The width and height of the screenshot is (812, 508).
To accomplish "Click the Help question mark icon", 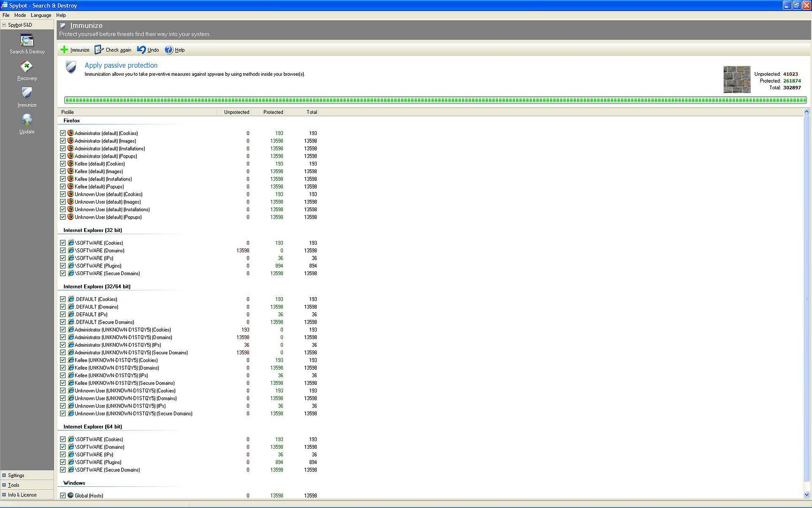I will [x=169, y=49].
